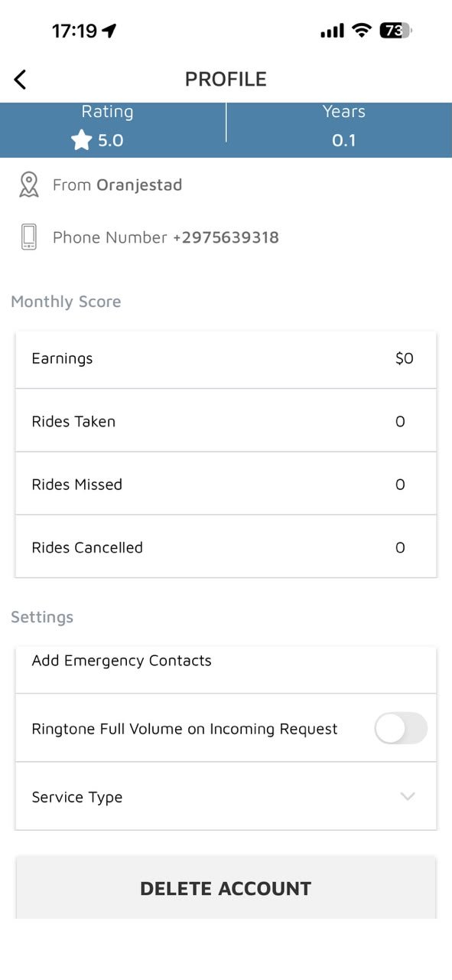Image resolution: width=452 pixels, height=980 pixels.
Task: Select the Rides Taken row
Action: tap(226, 421)
